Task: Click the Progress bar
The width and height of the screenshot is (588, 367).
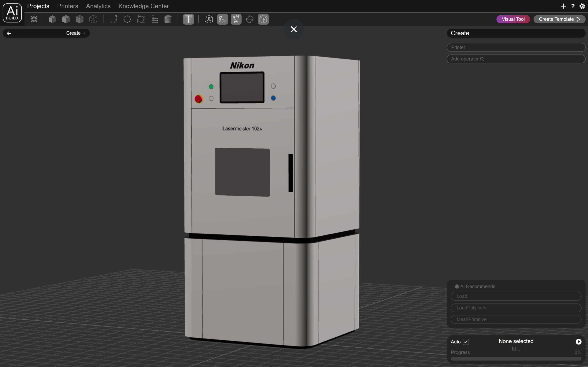Action: click(x=516, y=359)
